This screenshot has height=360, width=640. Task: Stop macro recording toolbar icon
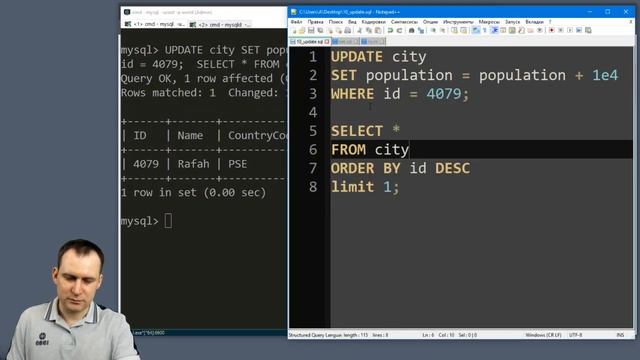(x=560, y=30)
